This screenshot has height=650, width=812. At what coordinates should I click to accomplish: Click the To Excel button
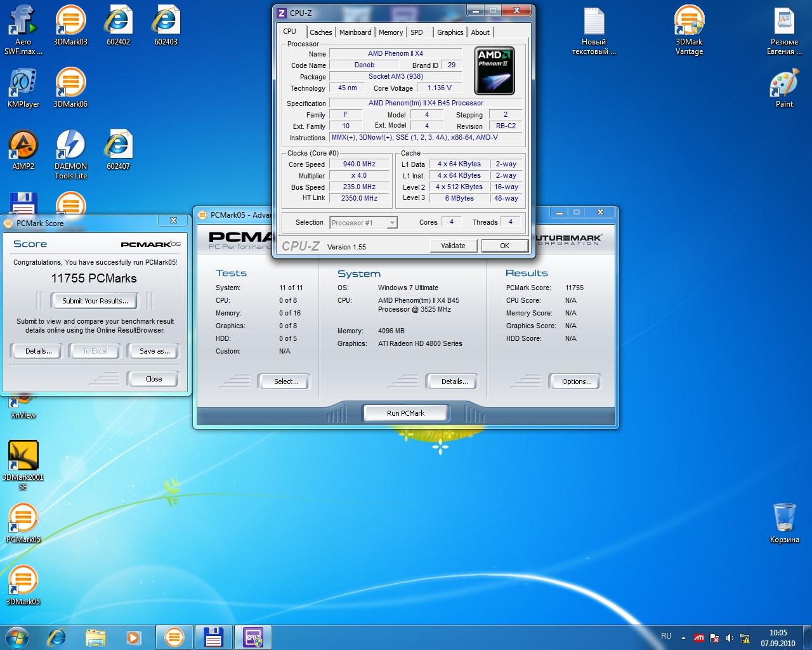[x=95, y=351]
